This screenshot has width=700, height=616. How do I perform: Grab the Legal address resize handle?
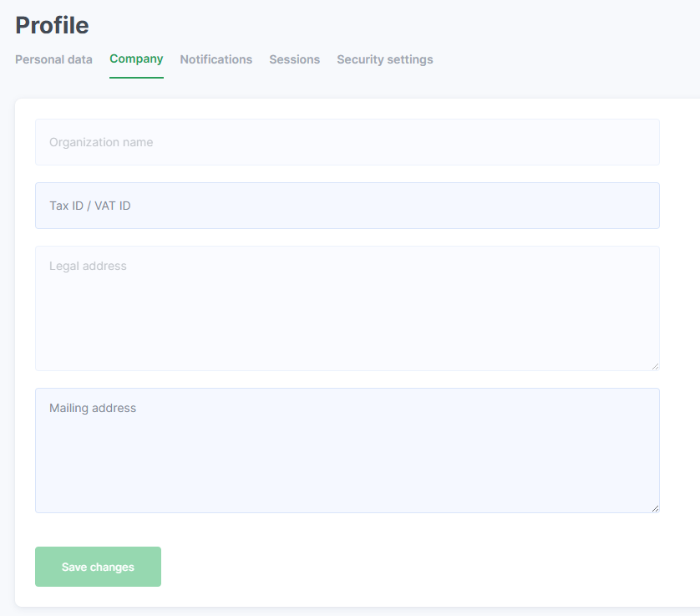tap(655, 366)
